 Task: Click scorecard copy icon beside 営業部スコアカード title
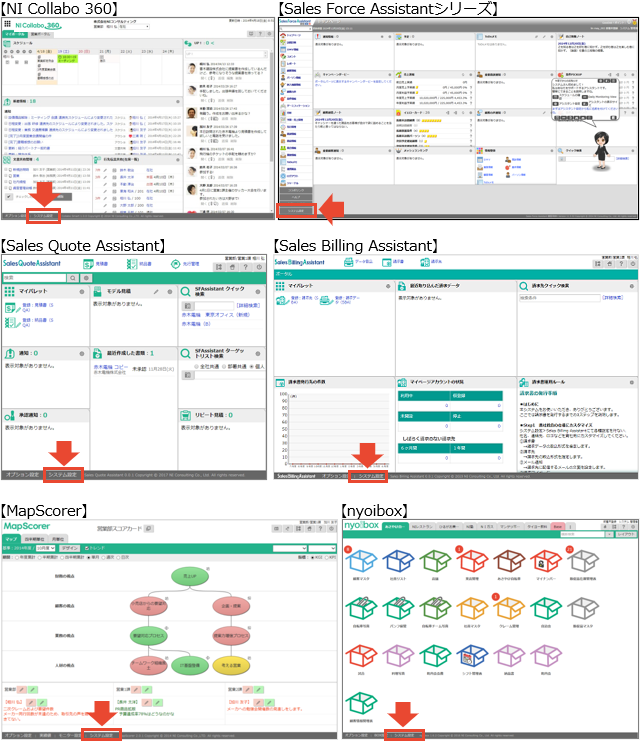(149, 529)
